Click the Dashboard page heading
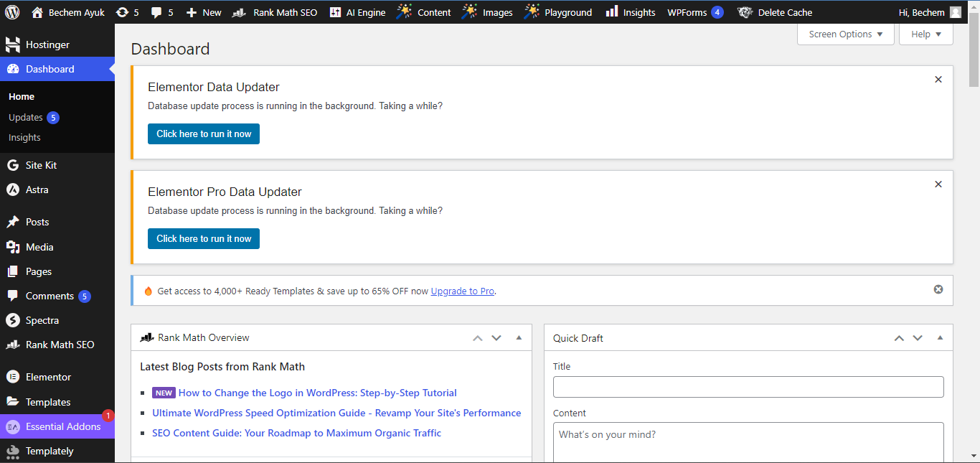The image size is (980, 463). click(171, 49)
